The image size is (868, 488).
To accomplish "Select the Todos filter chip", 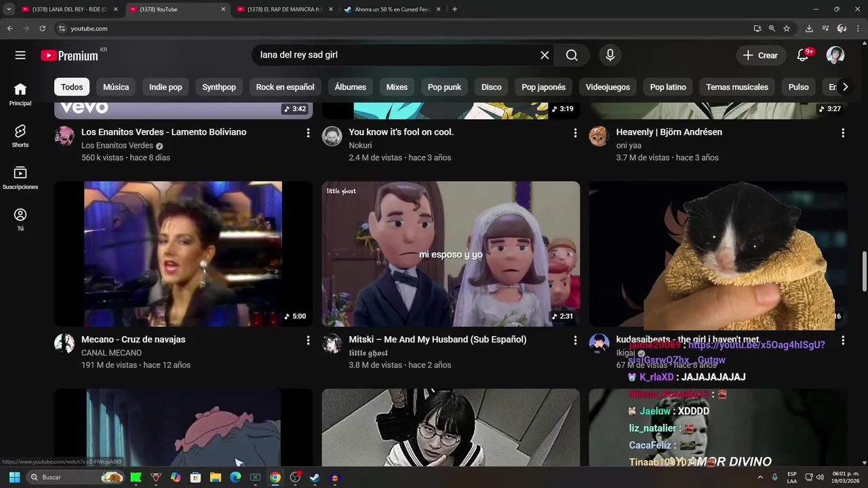I will (72, 87).
